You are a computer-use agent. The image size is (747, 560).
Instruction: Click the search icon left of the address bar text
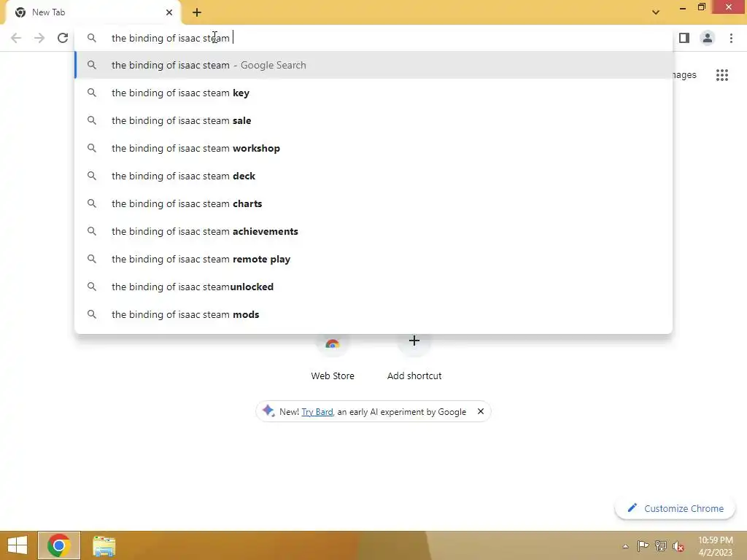[x=91, y=38]
